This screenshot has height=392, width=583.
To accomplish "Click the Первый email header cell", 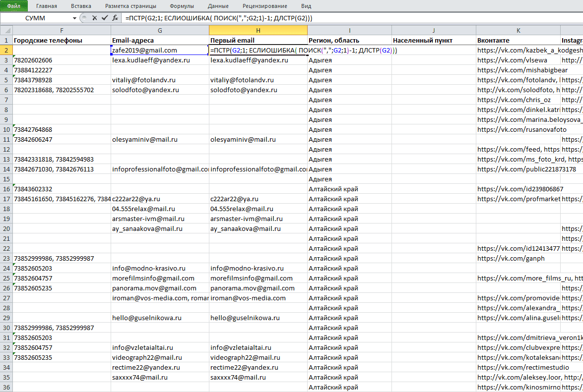I will click(x=258, y=40).
